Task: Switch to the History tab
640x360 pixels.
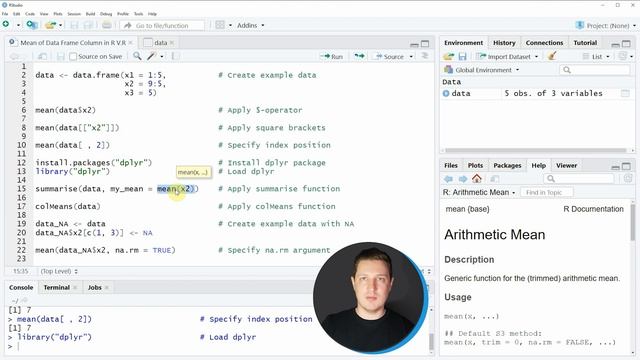Action: [504, 42]
